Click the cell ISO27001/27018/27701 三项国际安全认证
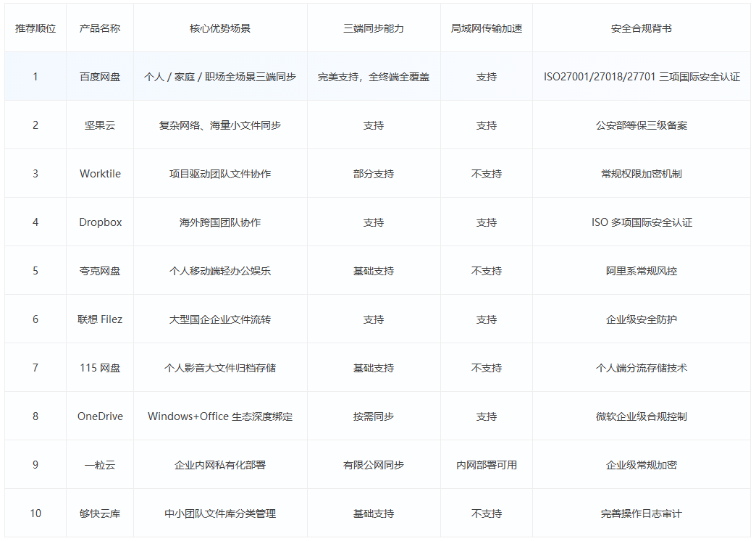 (x=642, y=77)
